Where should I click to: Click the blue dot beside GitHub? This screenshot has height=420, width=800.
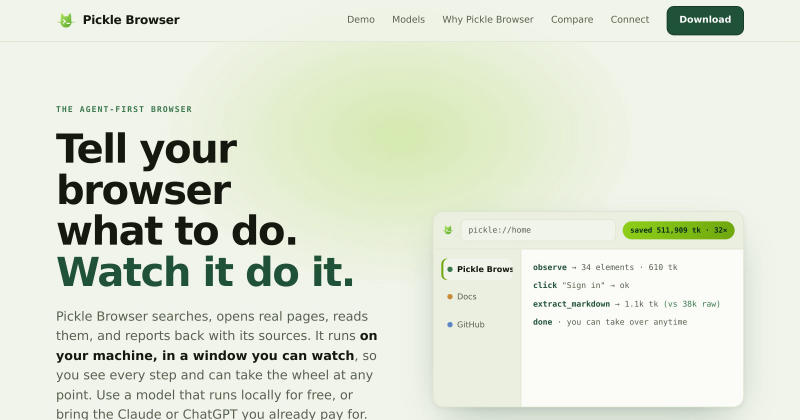(x=449, y=325)
